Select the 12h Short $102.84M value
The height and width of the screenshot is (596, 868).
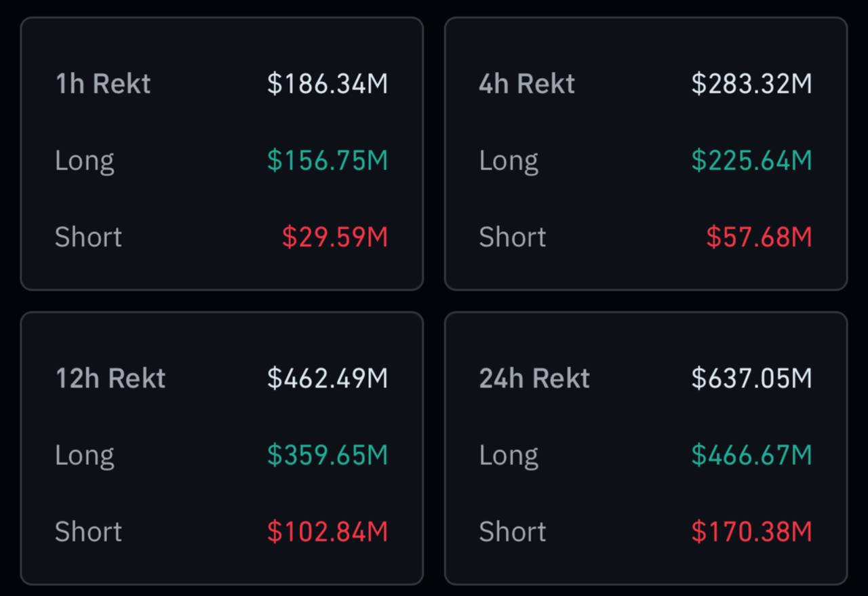(x=327, y=532)
